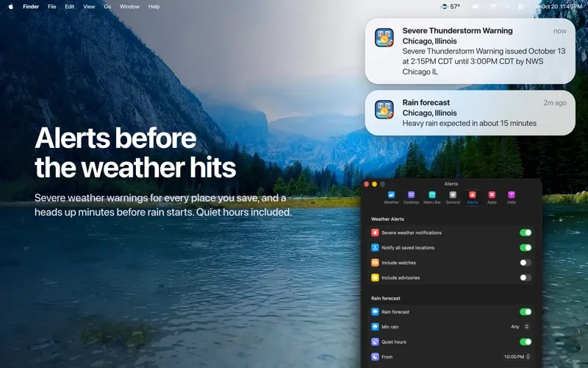Open the Rain forecast notification

pyautogui.click(x=470, y=113)
